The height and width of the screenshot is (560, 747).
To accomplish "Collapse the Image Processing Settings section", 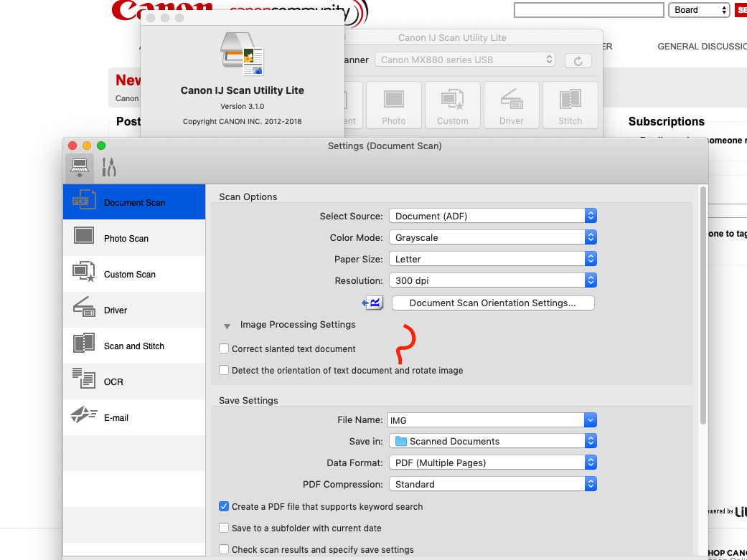I will tap(227, 325).
